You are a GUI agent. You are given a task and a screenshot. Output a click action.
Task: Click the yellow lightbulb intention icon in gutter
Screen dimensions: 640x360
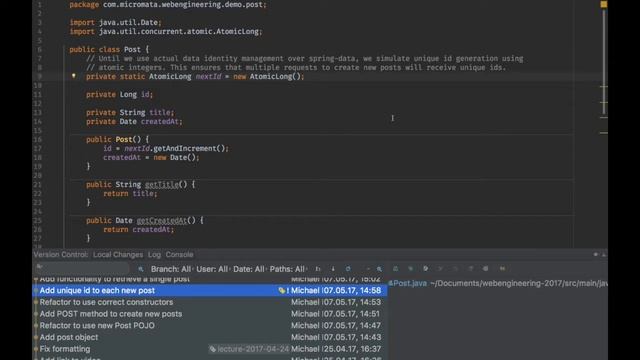73,76
